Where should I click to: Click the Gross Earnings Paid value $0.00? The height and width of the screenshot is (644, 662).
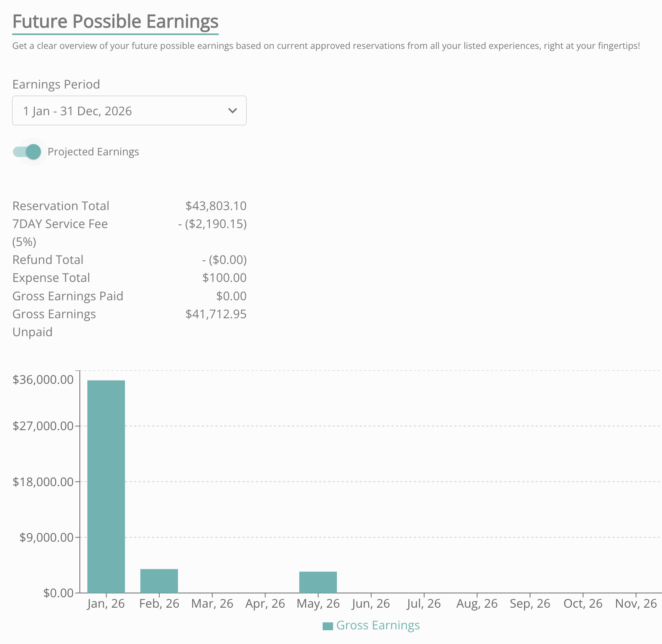pyautogui.click(x=231, y=296)
